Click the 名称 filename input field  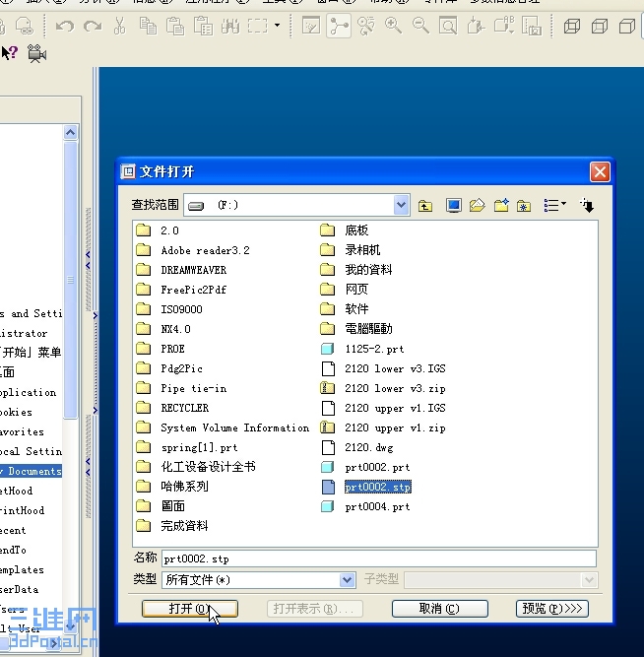(x=379, y=558)
